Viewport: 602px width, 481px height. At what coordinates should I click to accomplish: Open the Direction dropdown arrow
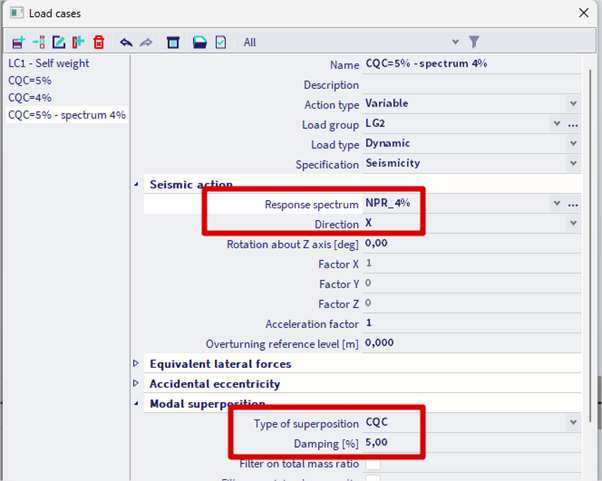(573, 224)
